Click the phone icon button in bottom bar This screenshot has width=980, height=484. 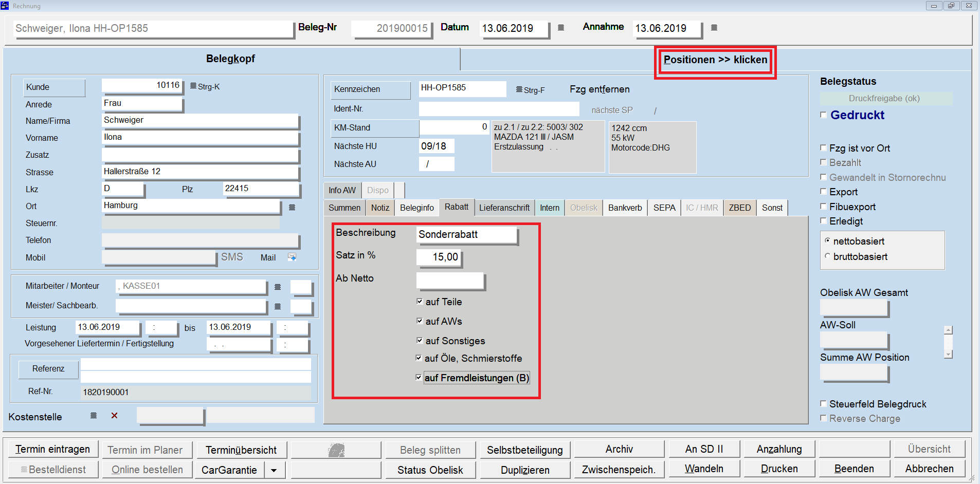pos(336,450)
